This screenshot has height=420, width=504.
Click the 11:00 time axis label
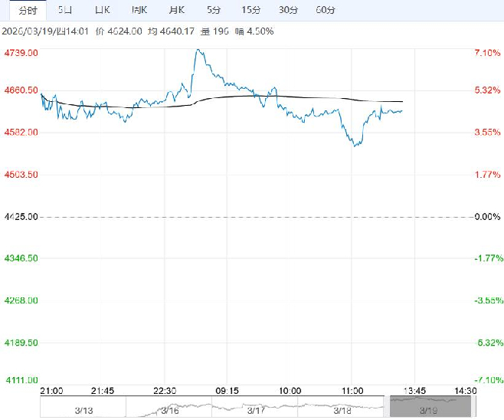[x=352, y=390]
